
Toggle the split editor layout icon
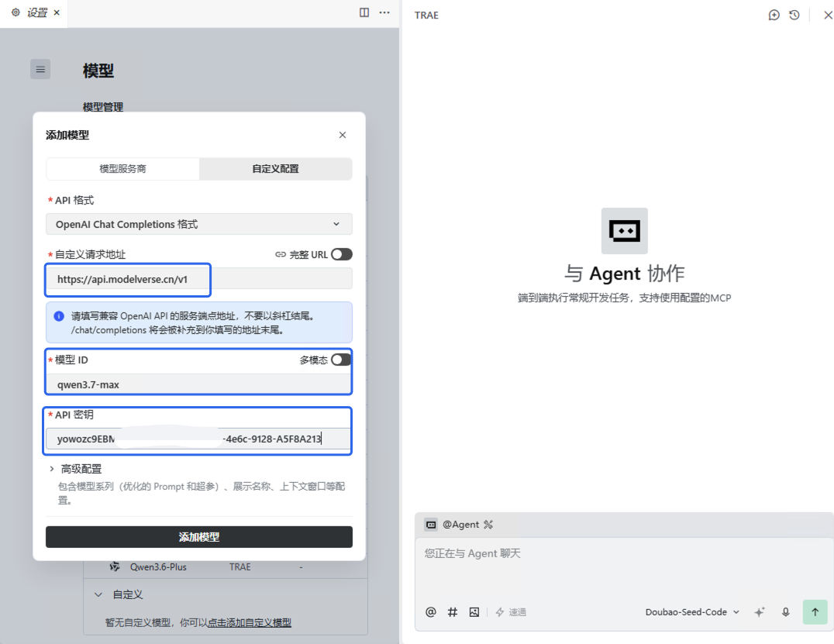[x=364, y=12]
